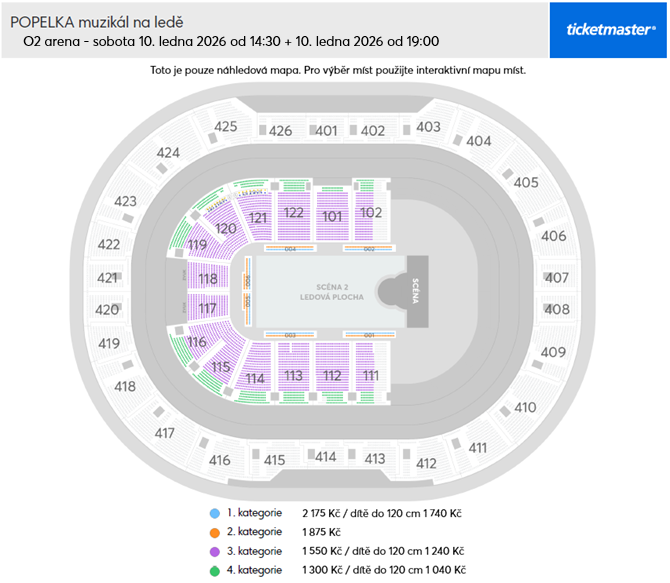Click the 1. kategorie legend label

254,513
